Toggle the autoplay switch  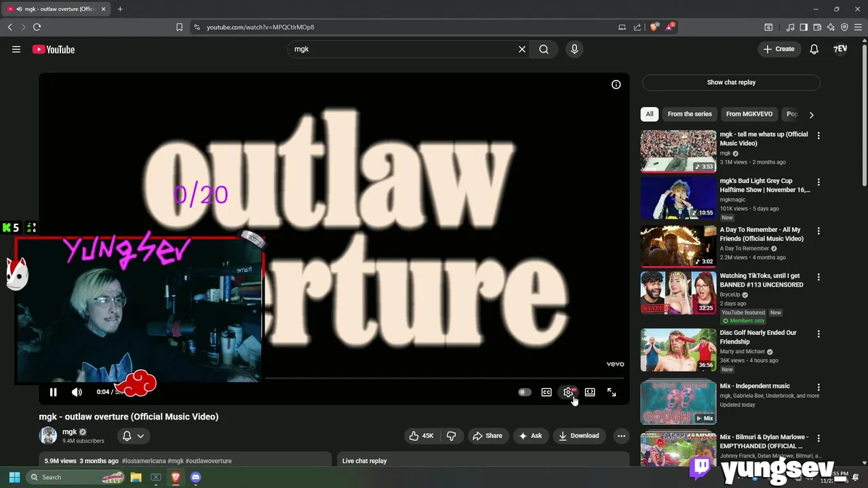524,392
